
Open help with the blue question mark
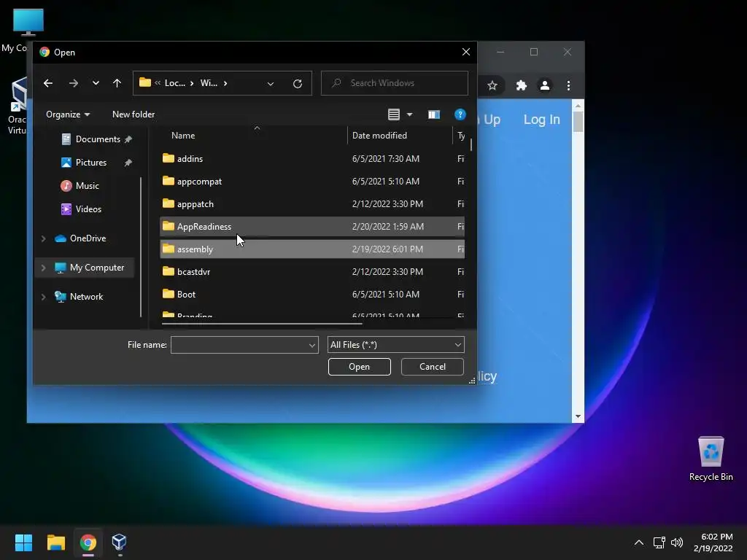click(460, 114)
